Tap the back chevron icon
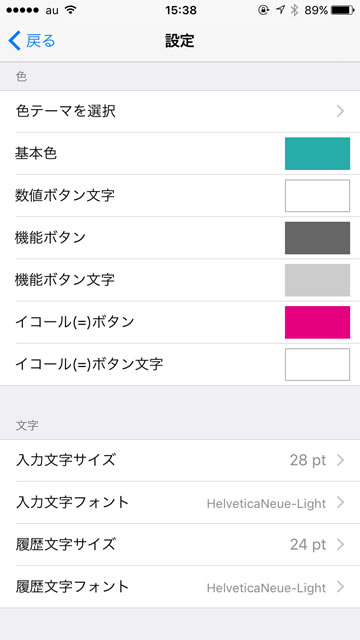Viewport: 360px width, 640px height. pyautogui.click(x=14, y=41)
